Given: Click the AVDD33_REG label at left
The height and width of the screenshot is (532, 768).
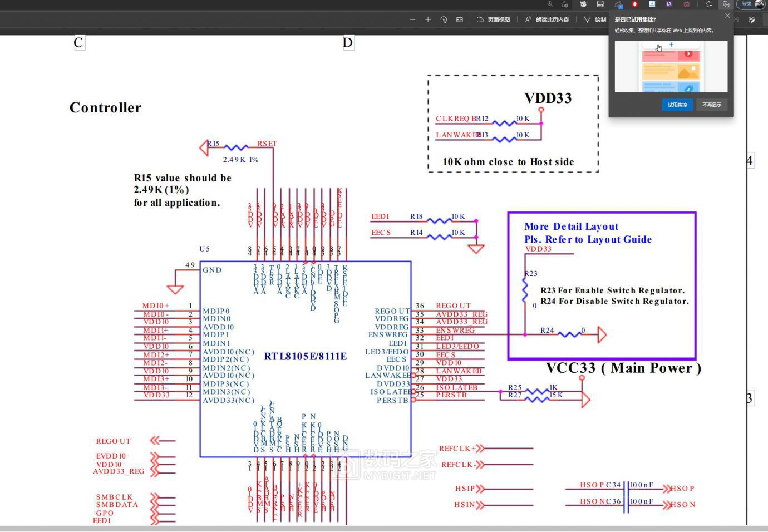Looking at the screenshot, I should coord(119,471).
